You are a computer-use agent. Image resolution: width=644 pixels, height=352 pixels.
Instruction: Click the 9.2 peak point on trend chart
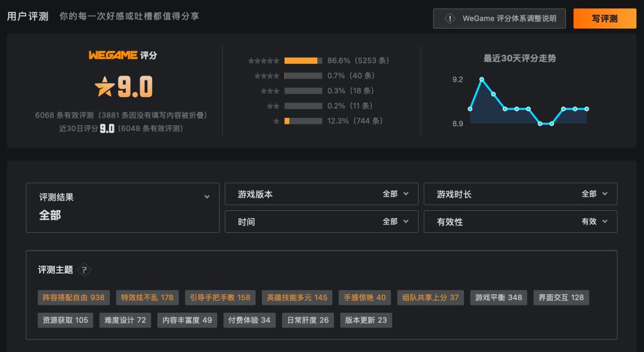point(482,79)
